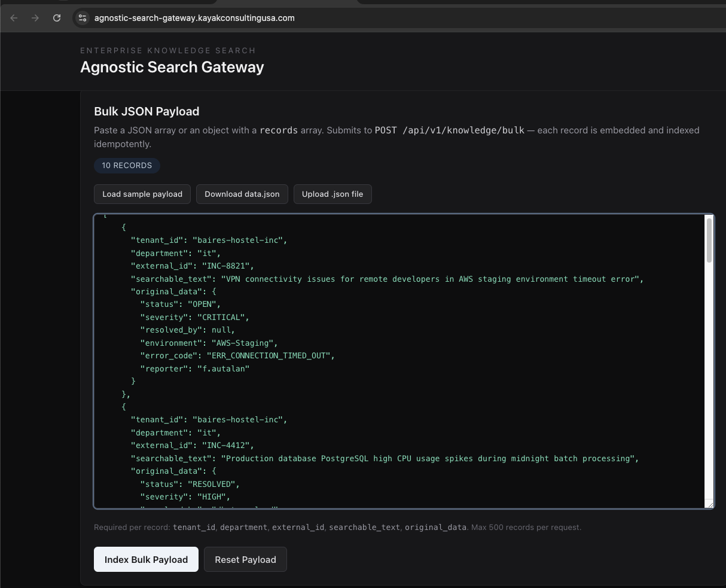Click the "environment": "AWS-Staging" line
Screen dimensions: 726x588
(209, 343)
